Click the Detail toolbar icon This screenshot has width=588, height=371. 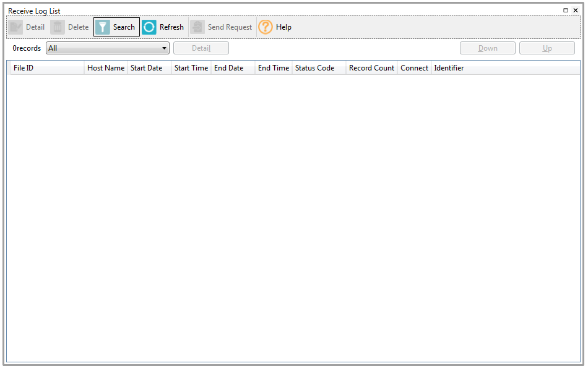pyautogui.click(x=16, y=27)
